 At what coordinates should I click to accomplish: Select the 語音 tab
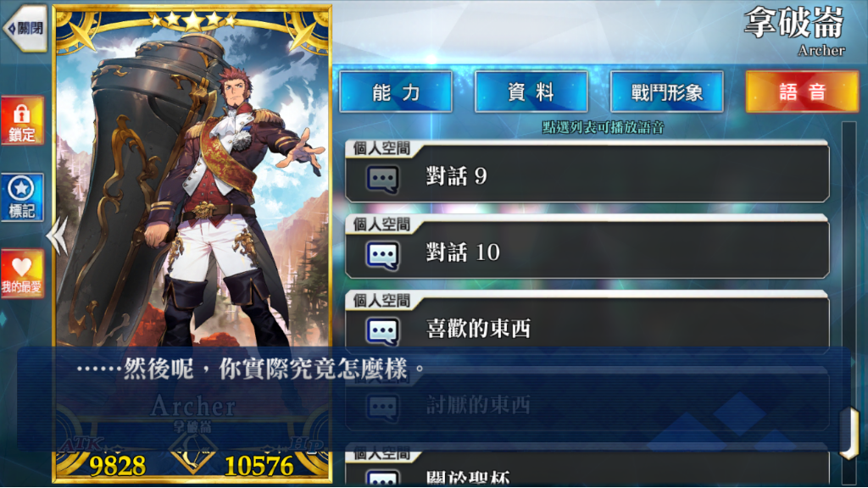click(x=803, y=91)
